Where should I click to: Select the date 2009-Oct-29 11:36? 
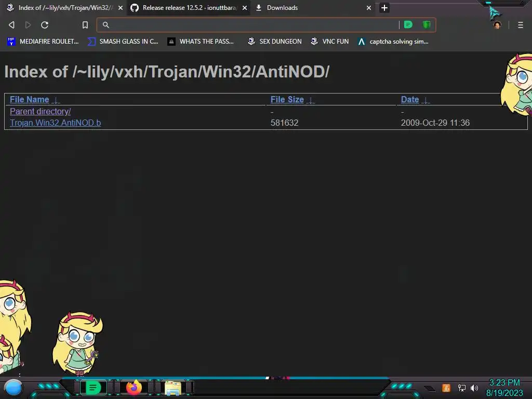pyautogui.click(x=435, y=123)
